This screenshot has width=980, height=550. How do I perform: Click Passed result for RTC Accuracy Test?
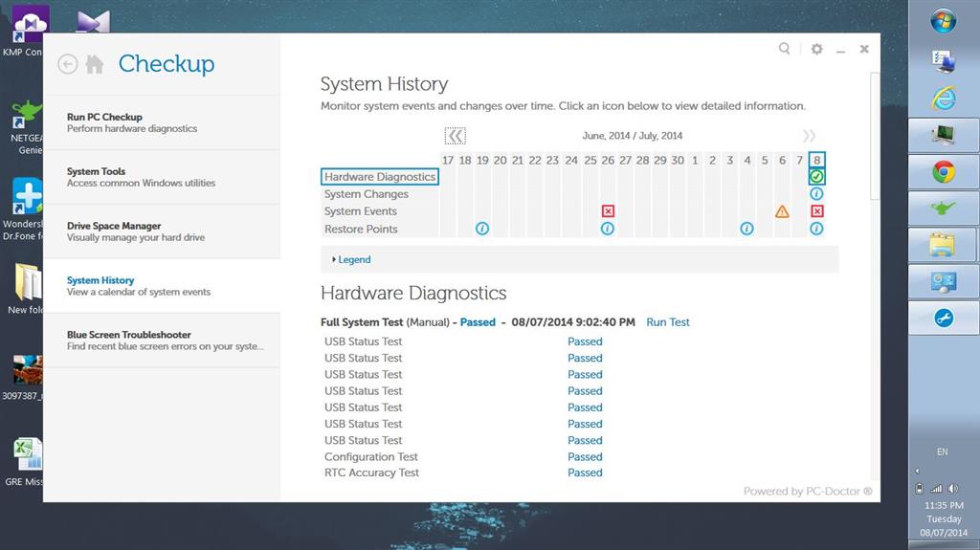coord(585,473)
